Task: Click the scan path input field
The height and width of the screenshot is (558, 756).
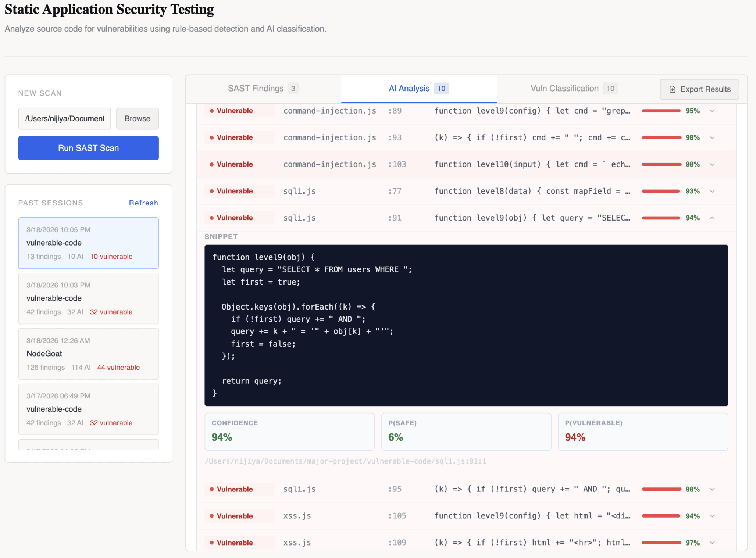Action: (65, 119)
